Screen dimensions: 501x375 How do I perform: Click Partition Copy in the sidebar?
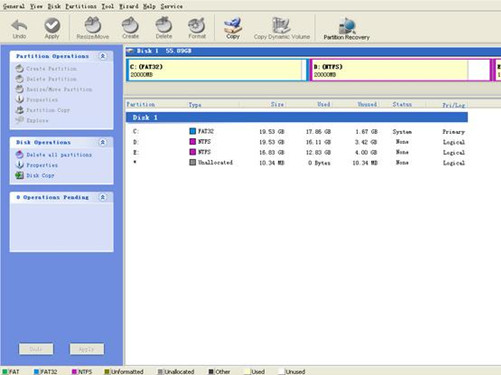pyautogui.click(x=43, y=110)
